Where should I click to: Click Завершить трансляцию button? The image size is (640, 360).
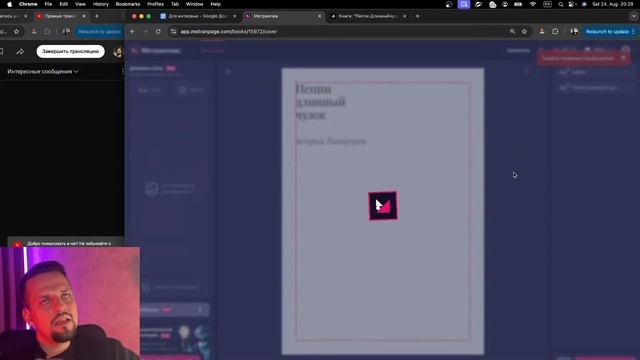[x=71, y=51]
